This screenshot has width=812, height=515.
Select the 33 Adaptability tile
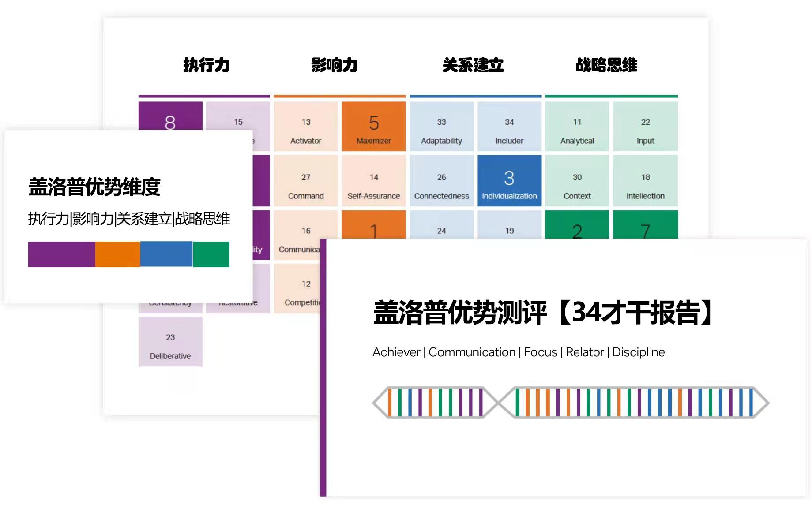pos(442,127)
